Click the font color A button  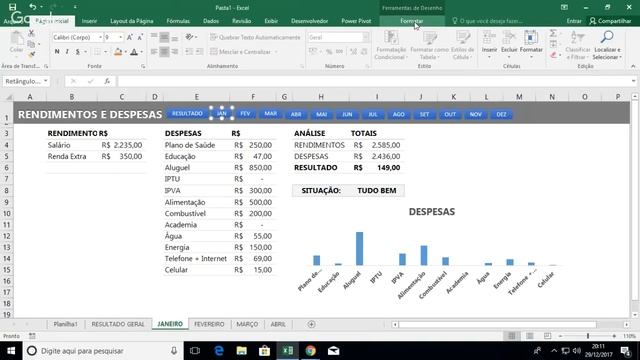(x=134, y=52)
